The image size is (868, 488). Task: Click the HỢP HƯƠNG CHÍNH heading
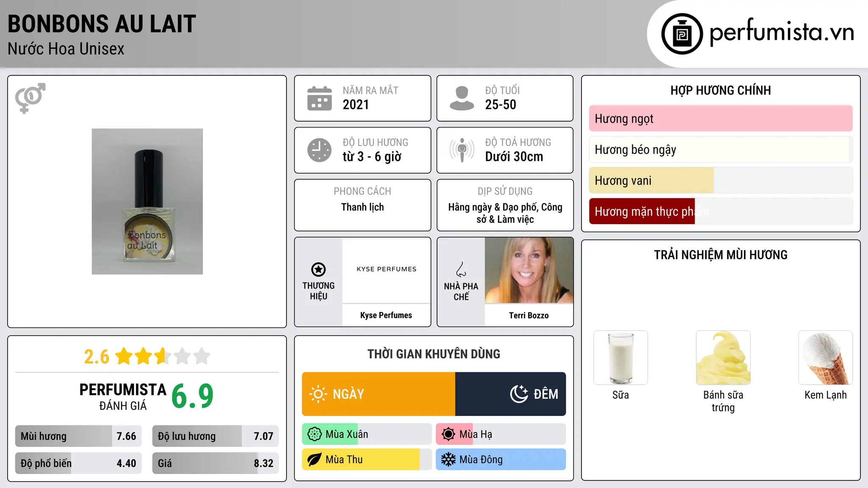coord(721,91)
